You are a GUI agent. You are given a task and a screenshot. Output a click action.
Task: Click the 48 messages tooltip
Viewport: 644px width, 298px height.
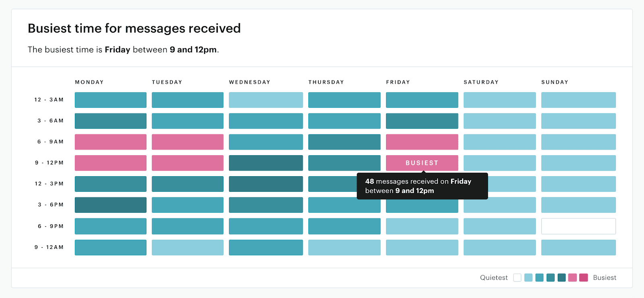pyautogui.click(x=422, y=186)
